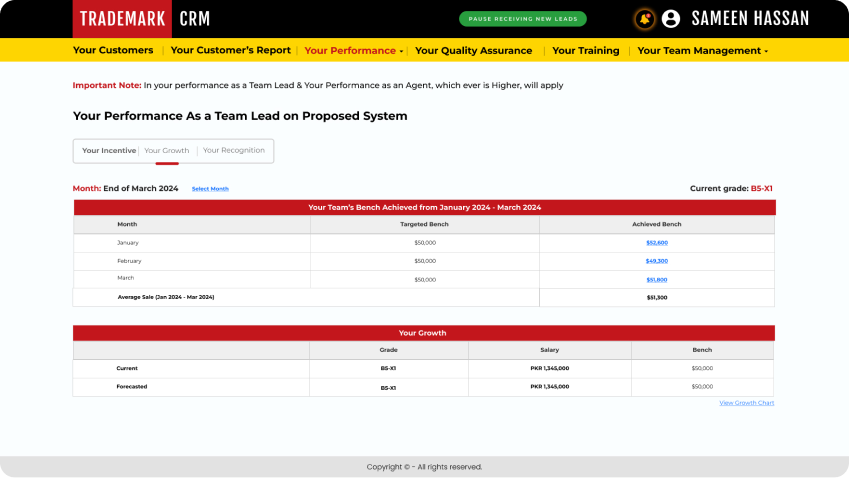Toggle Pause Receiving New Leads
The height and width of the screenshot is (478, 849).
[x=523, y=19]
